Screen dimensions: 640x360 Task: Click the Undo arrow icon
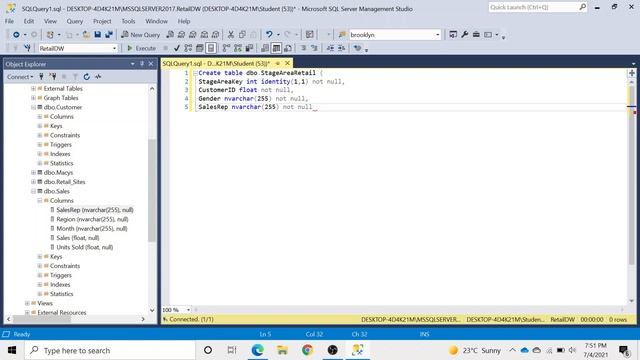269,35
